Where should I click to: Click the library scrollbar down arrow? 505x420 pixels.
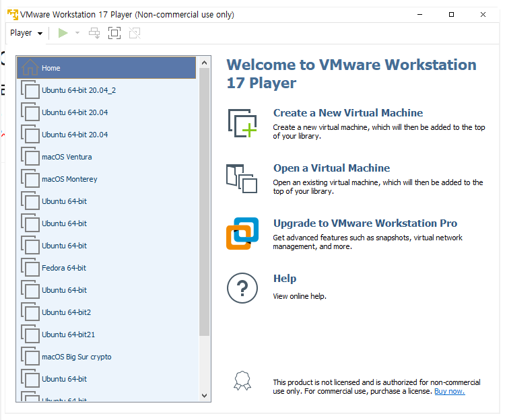[204, 396]
